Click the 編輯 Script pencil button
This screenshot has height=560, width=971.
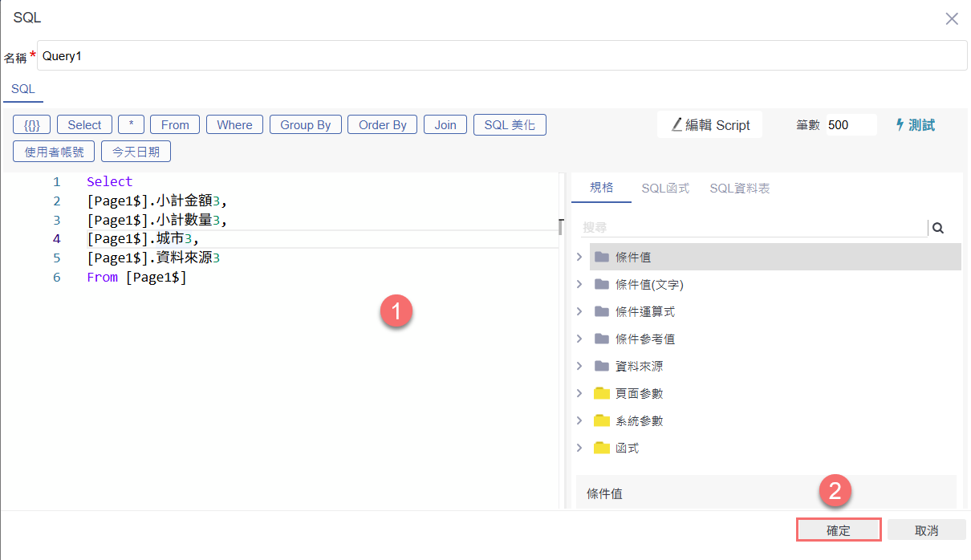tap(709, 125)
